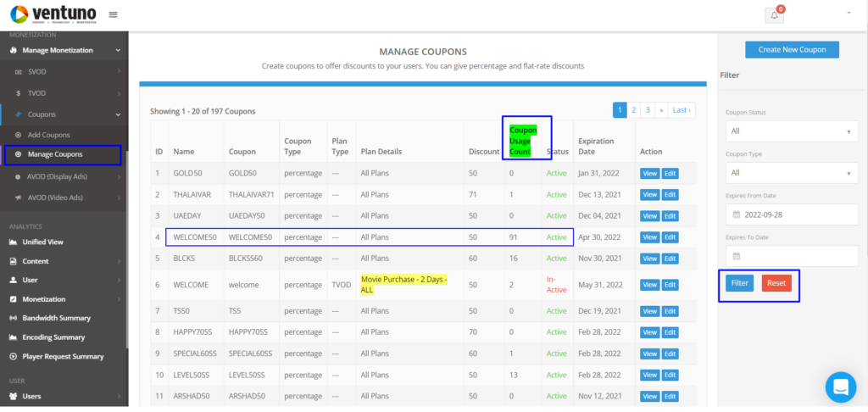The image size is (868, 412).
Task: Open Encoding Summary report
Action: click(53, 337)
